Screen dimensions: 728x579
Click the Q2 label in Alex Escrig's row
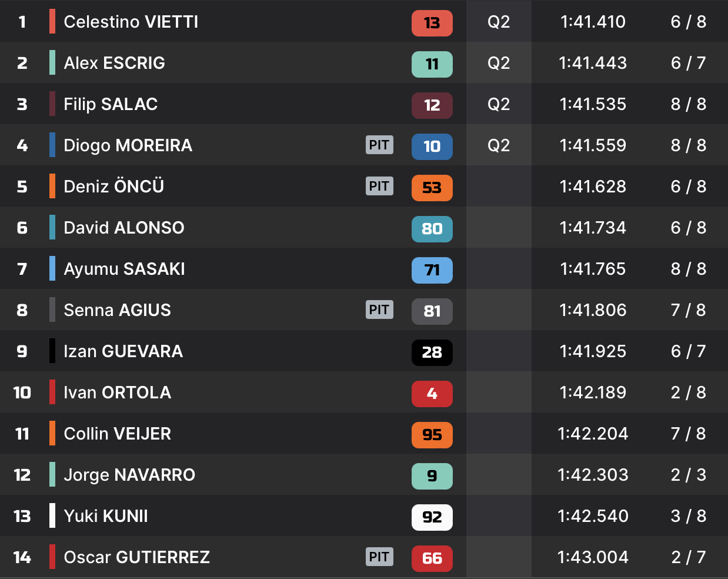[499, 63]
